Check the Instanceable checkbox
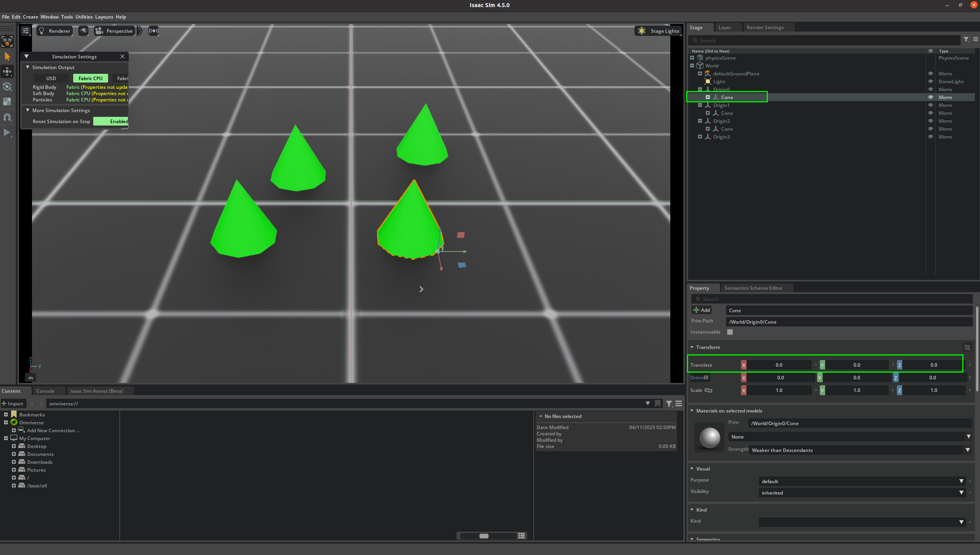 click(x=730, y=332)
